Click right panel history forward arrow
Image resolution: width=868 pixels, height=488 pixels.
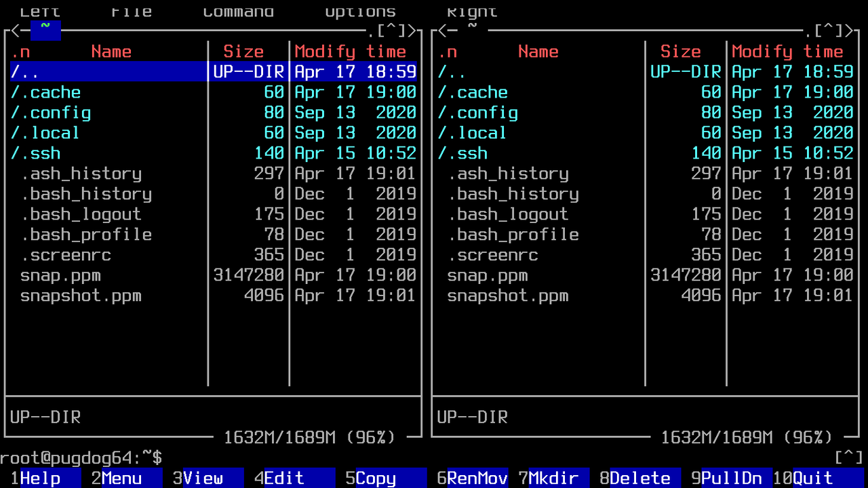click(848, 30)
